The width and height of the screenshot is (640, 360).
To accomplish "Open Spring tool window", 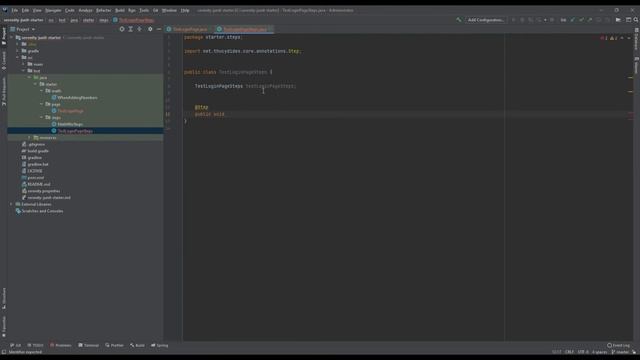I will click(160, 345).
